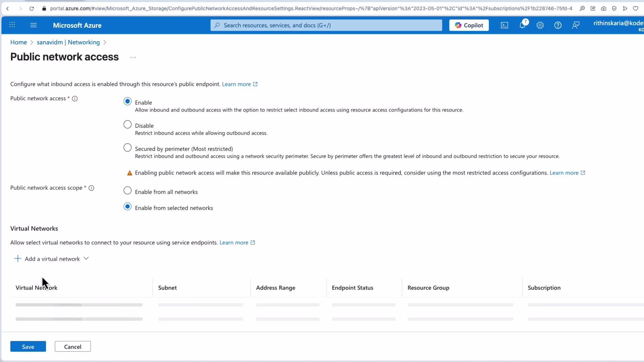Select the Enable radio option
The height and width of the screenshot is (362, 644).
coord(127,101)
